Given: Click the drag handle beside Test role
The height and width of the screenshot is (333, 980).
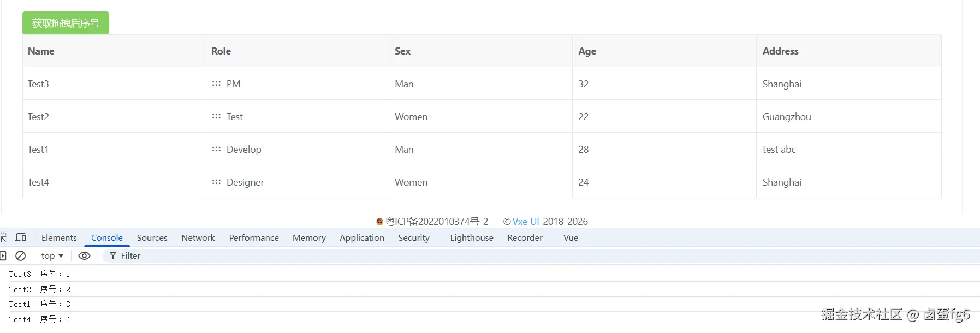Looking at the screenshot, I should 216,116.
